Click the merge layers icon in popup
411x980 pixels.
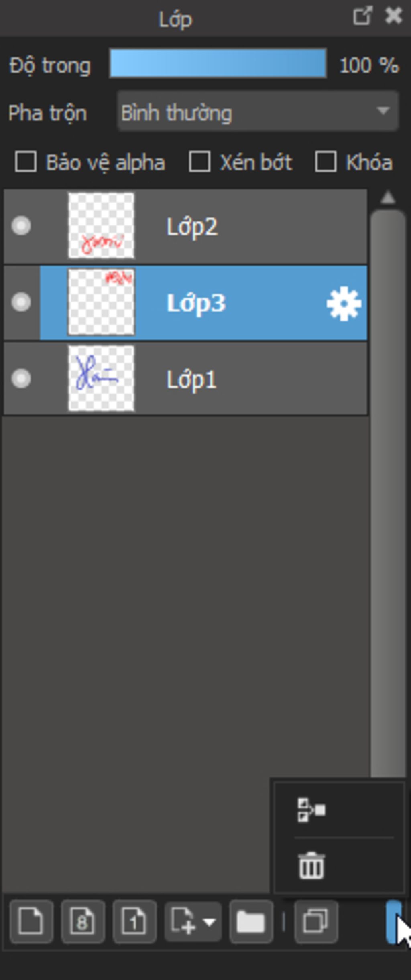(x=311, y=810)
